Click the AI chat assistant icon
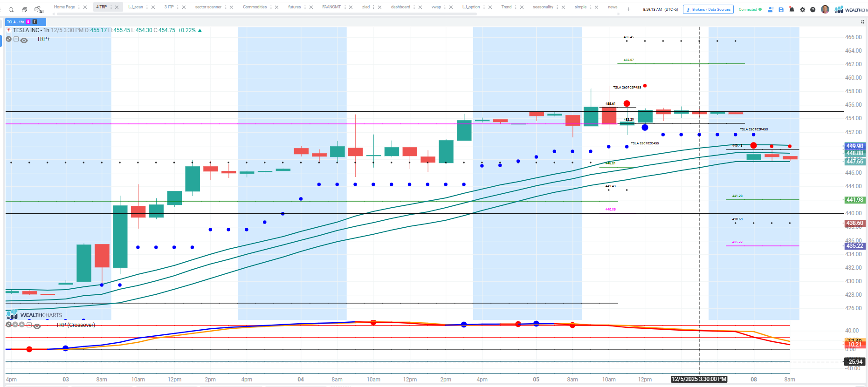This screenshot has width=868, height=387. pos(39,9)
